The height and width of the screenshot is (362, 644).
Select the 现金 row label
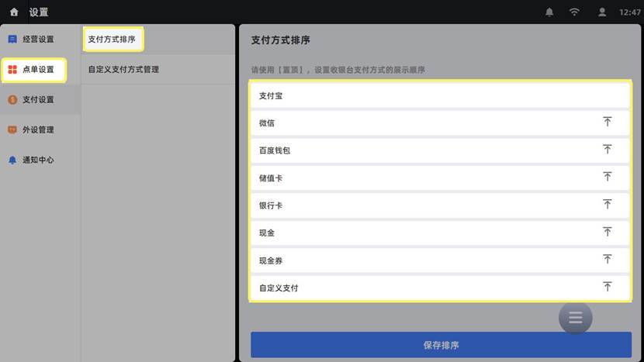(x=267, y=233)
